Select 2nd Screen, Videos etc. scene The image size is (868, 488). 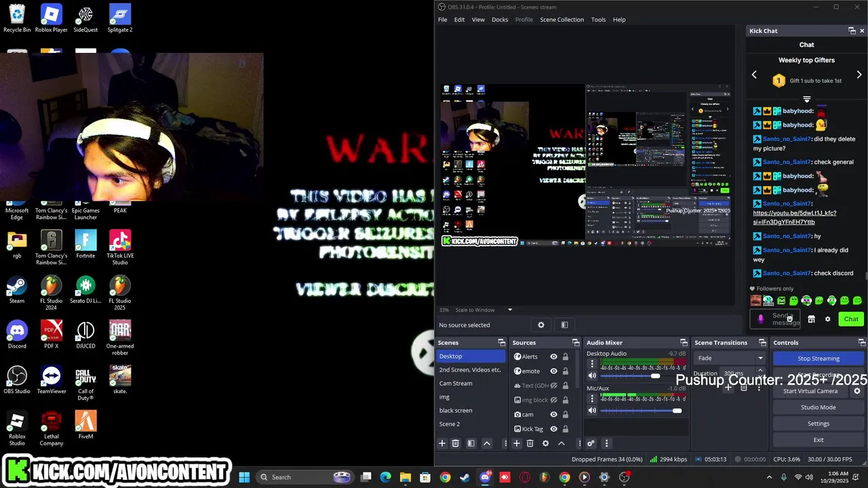click(471, 370)
